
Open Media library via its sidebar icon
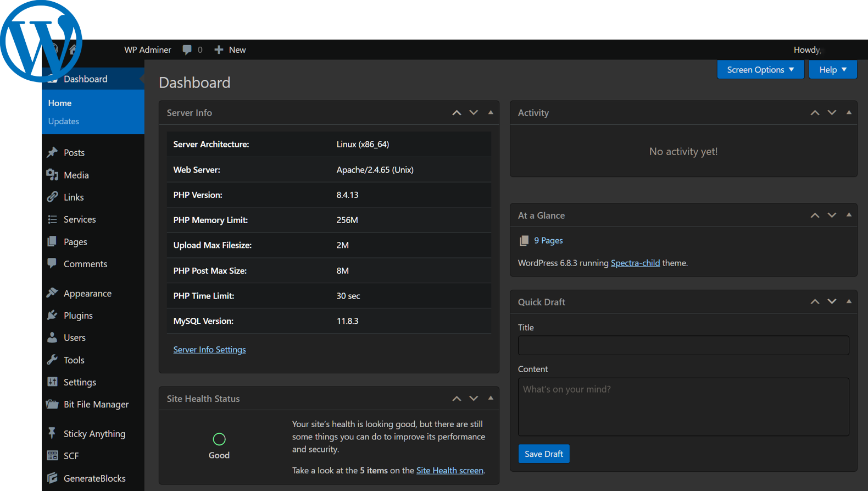coord(52,175)
